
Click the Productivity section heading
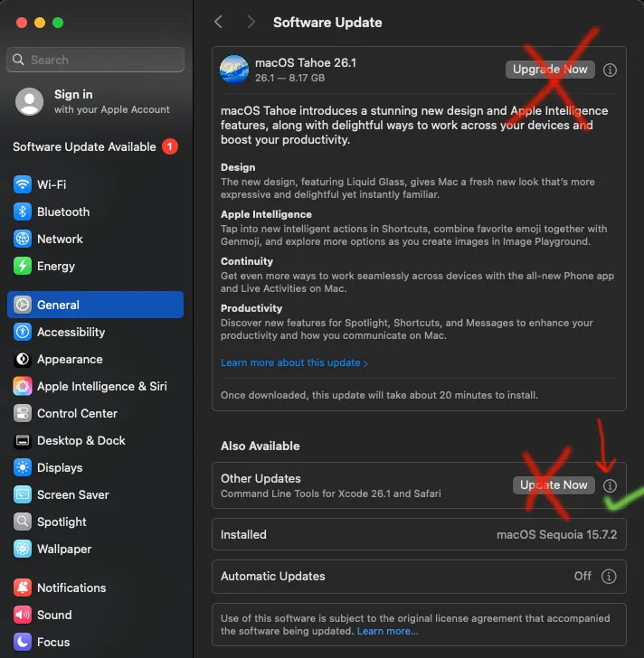251,308
